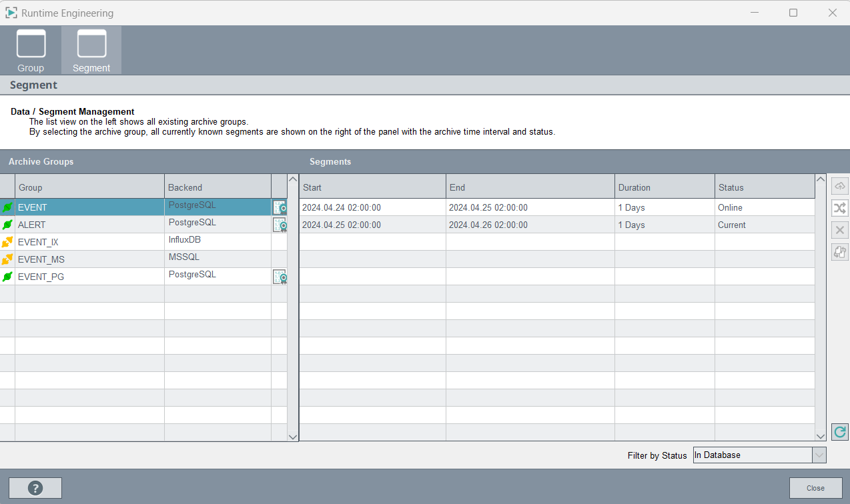850x504 pixels.
Task: Click the shuffle arrows segment icon
Action: pyautogui.click(x=839, y=208)
